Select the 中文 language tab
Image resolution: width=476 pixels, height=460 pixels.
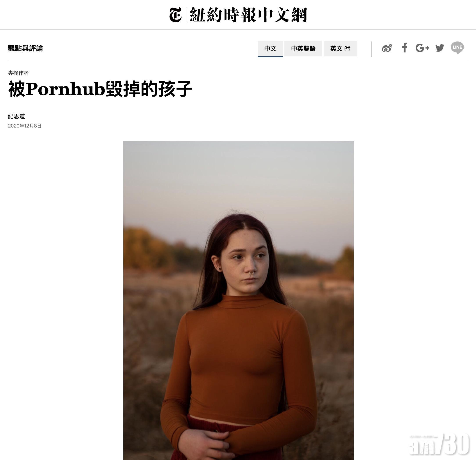point(270,49)
